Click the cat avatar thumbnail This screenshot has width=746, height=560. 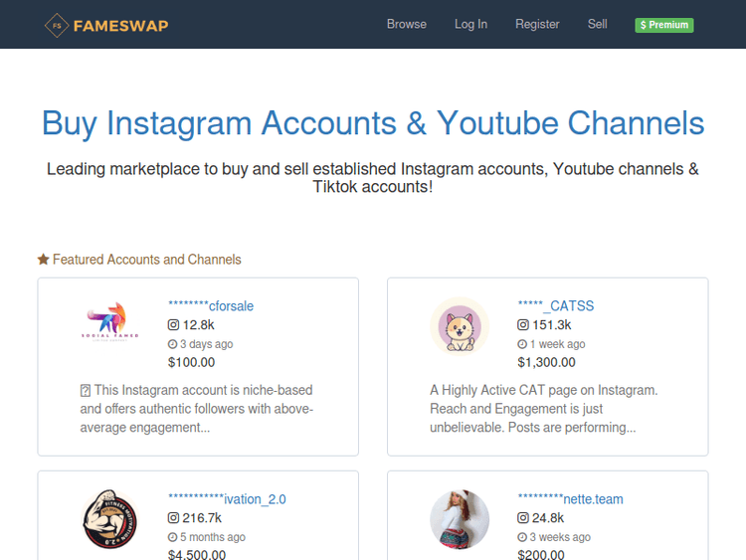(460, 327)
